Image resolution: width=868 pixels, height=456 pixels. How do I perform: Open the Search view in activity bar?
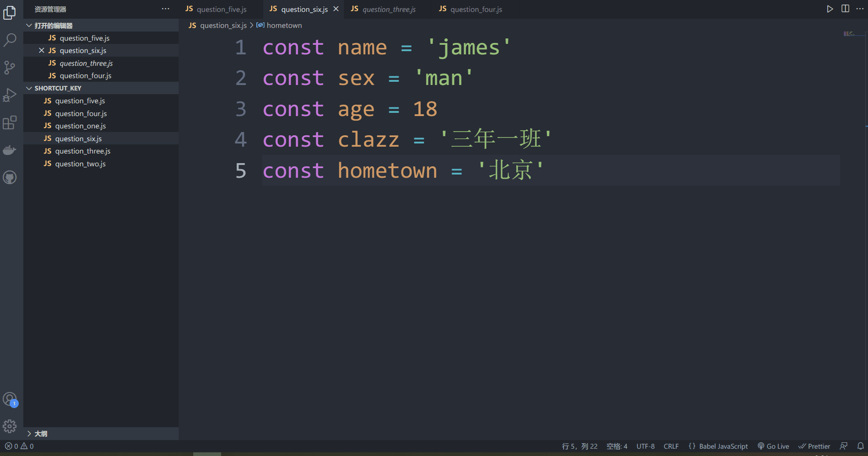(10, 40)
